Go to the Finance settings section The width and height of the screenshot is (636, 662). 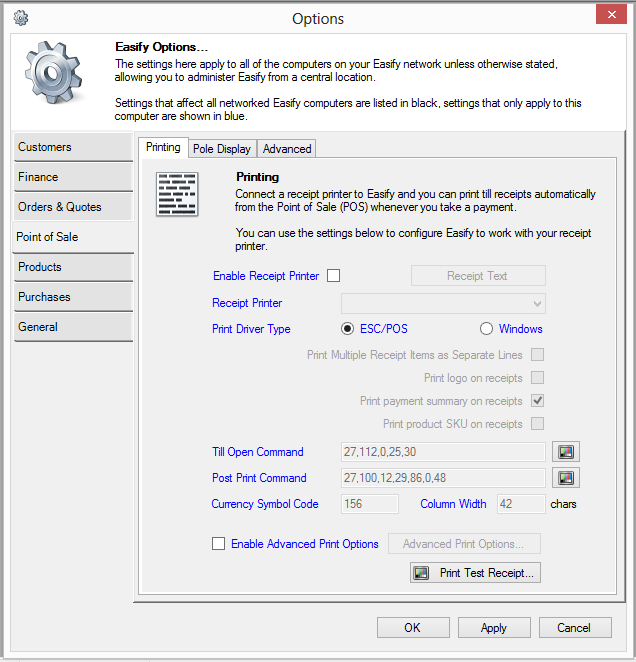pyautogui.click(x=73, y=177)
